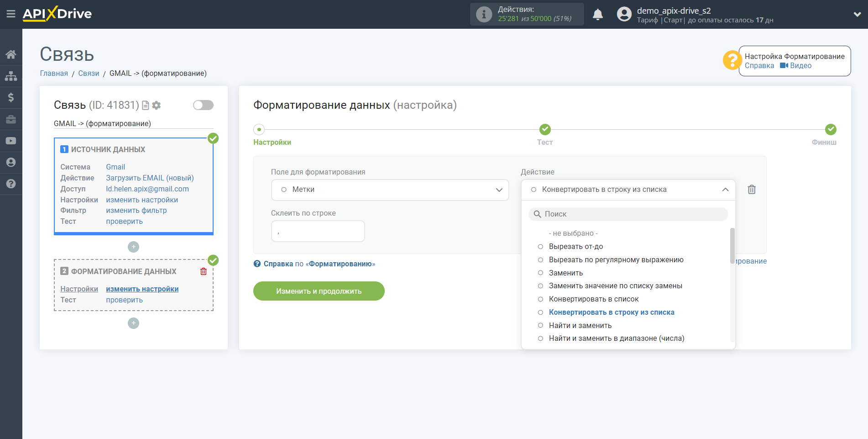868x439 pixels.
Task: Click the user avatar icon
Action: pos(624,14)
